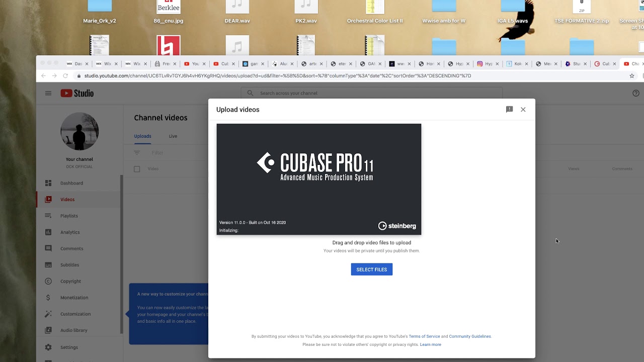644x362 pixels.
Task: Click the Comments column header
Action: point(622,169)
